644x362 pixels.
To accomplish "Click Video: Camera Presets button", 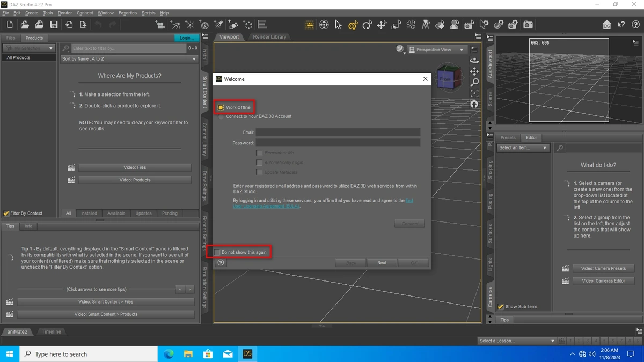I will [603, 268].
